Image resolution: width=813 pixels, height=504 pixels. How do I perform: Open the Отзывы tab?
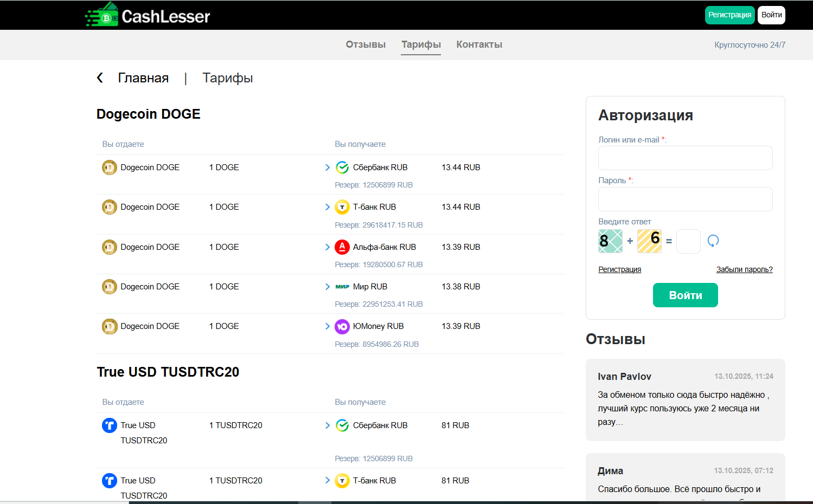point(366,44)
